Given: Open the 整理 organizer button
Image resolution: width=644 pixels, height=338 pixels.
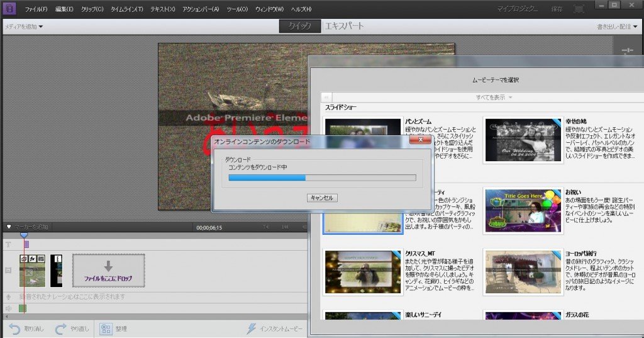Looking at the screenshot, I should click(113, 329).
